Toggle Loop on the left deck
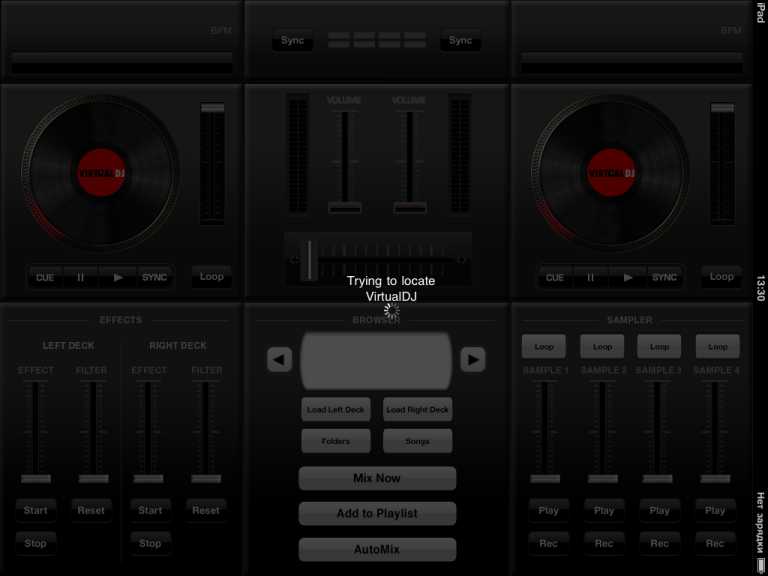 point(212,277)
